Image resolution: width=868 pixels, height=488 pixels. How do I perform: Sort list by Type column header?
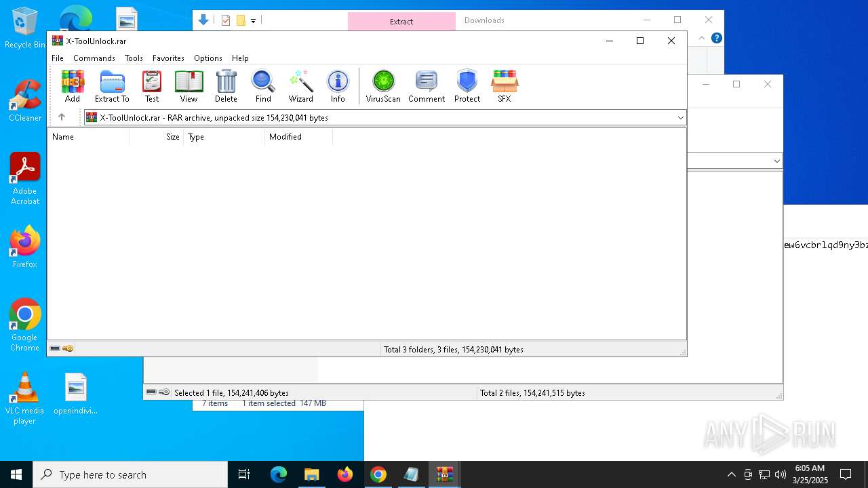point(224,137)
